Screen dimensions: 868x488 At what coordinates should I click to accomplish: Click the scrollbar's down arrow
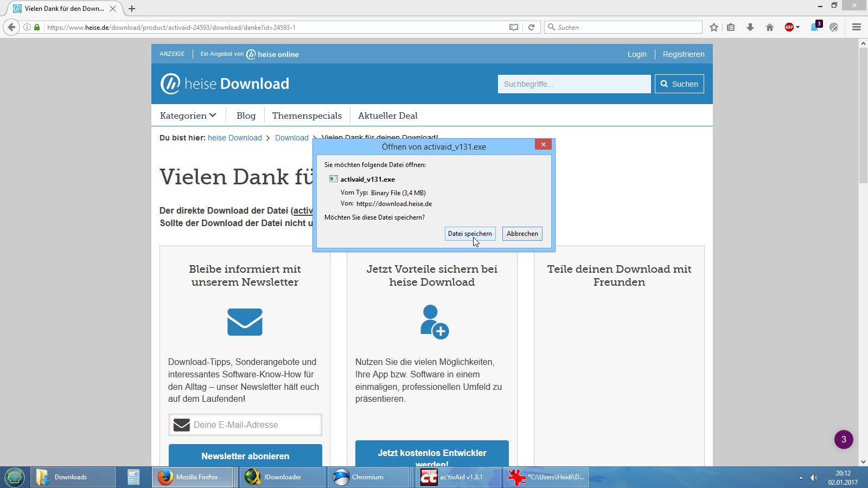[x=863, y=462]
